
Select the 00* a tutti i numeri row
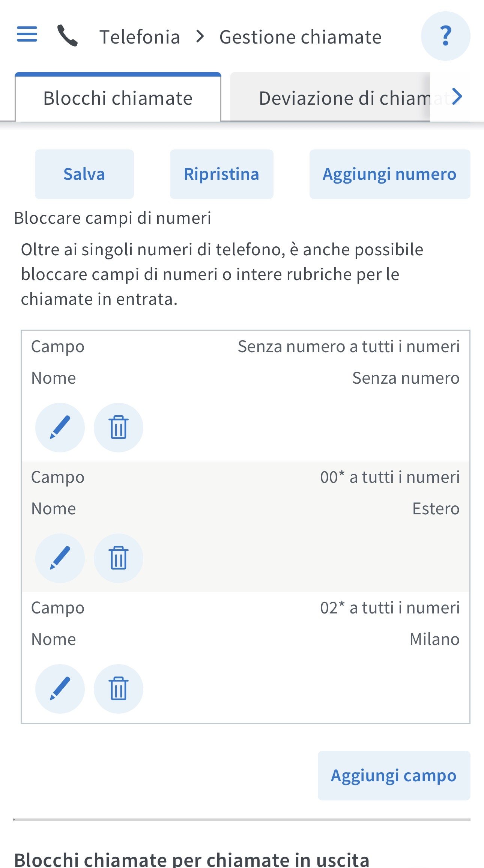click(x=389, y=477)
